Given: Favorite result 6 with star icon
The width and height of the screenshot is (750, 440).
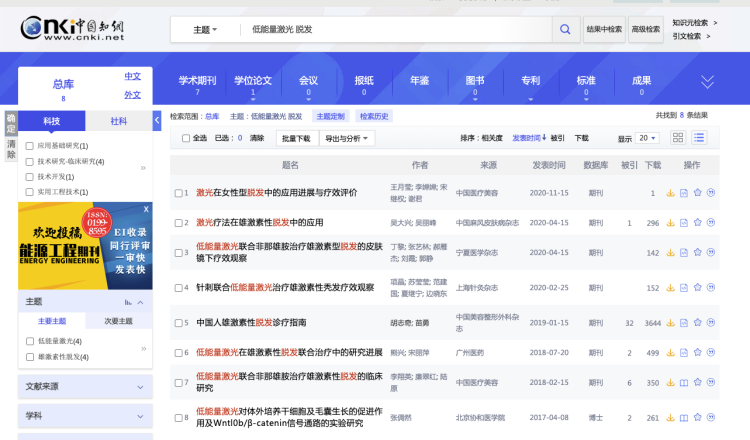Looking at the screenshot, I should [x=697, y=352].
